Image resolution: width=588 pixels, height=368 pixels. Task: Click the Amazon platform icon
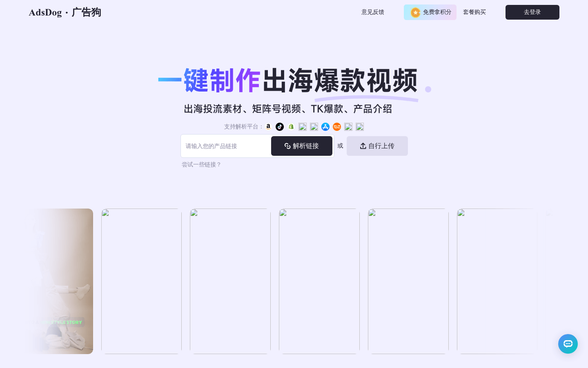(x=268, y=127)
